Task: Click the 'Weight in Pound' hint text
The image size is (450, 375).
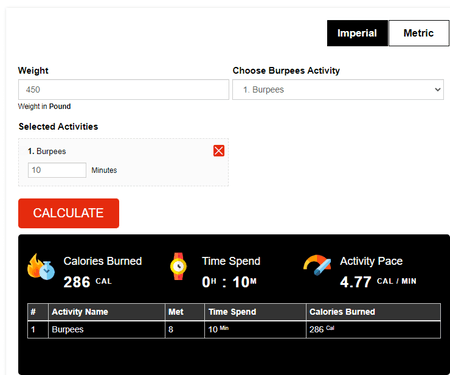Action: (x=44, y=106)
